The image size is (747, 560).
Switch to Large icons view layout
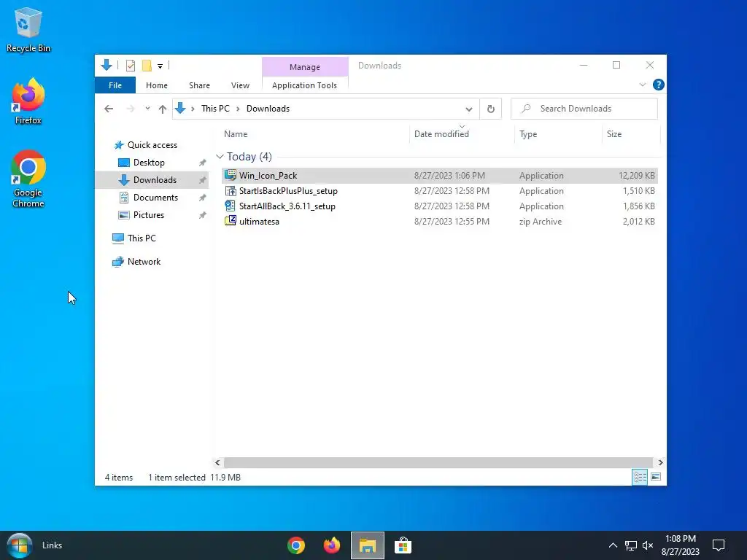656,477
